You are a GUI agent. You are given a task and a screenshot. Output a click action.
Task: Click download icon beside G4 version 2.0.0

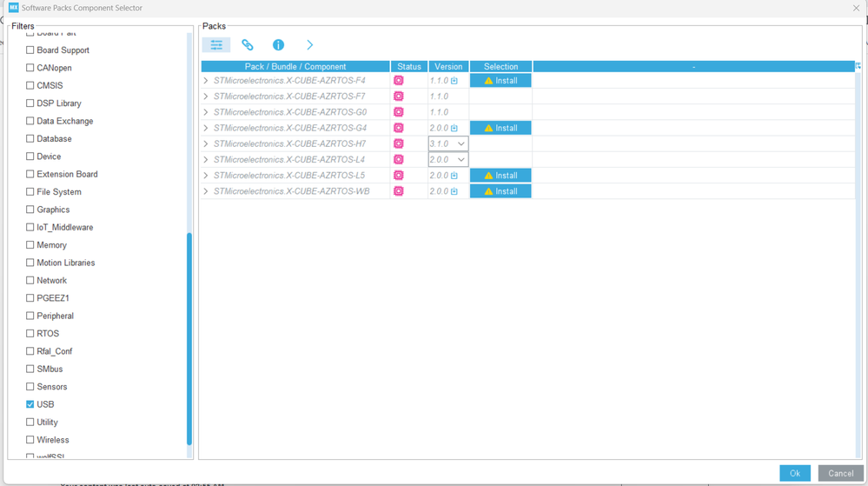tap(454, 128)
